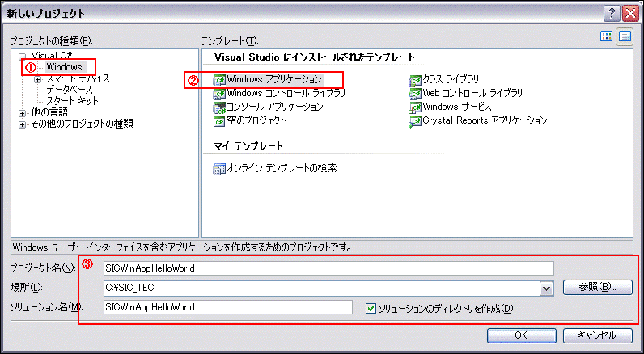This screenshot has width=644, height=354.
Task: Select Visual C# root node label
Action: (x=52, y=56)
